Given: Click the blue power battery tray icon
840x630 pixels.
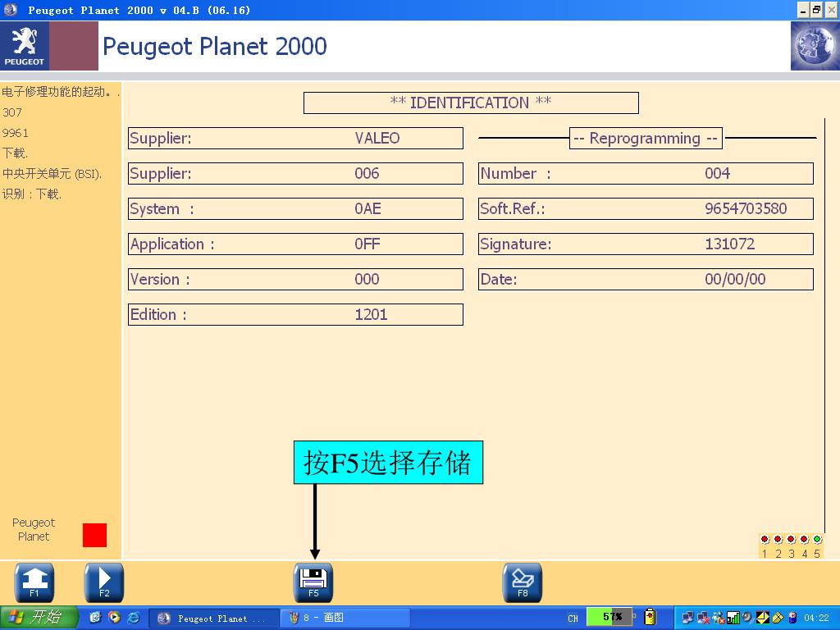Looking at the screenshot, I should point(793,618).
